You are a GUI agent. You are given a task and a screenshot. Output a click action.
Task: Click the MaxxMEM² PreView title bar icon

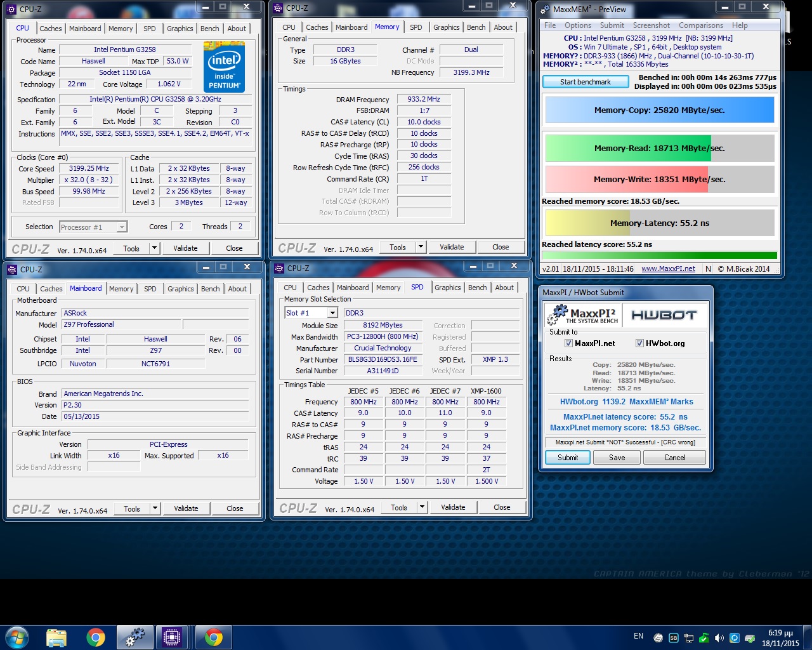pos(545,10)
